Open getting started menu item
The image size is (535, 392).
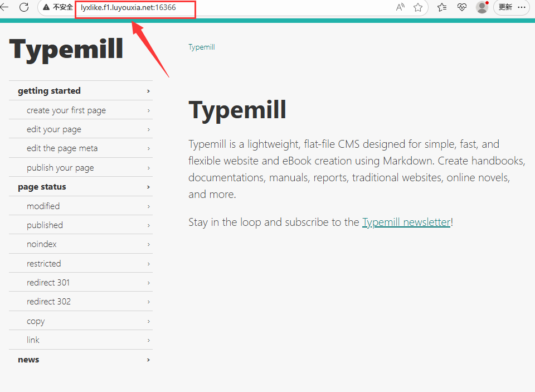click(x=80, y=90)
